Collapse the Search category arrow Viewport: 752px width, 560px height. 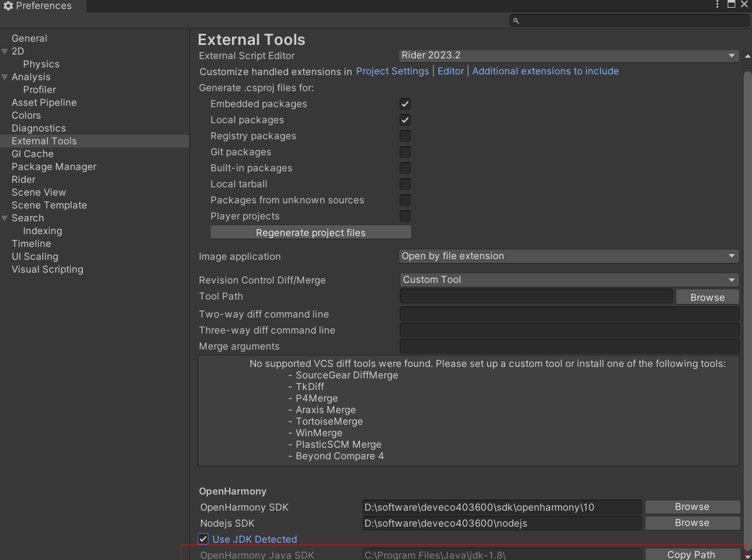(5, 218)
